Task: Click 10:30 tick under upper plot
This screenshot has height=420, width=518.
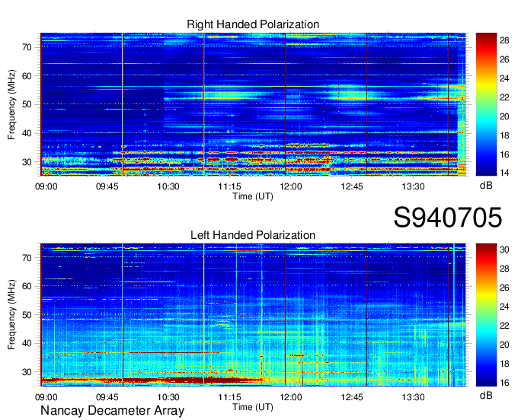Action: click(x=168, y=186)
